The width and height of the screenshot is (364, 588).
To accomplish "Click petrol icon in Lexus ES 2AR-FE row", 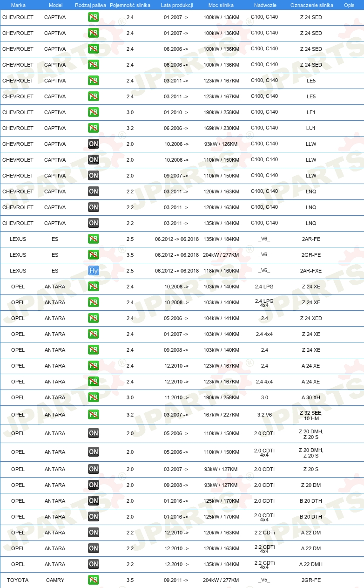I will coord(94,239).
